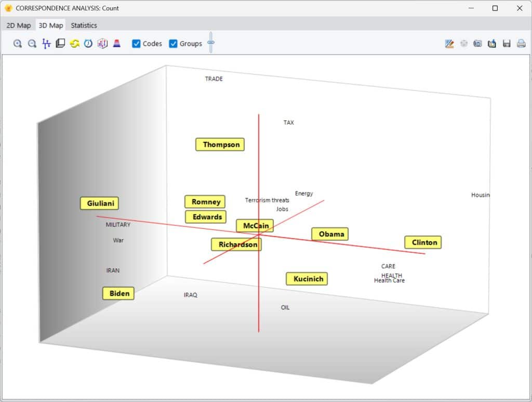
Task: Click the MILITARY code label
Action: (x=118, y=225)
